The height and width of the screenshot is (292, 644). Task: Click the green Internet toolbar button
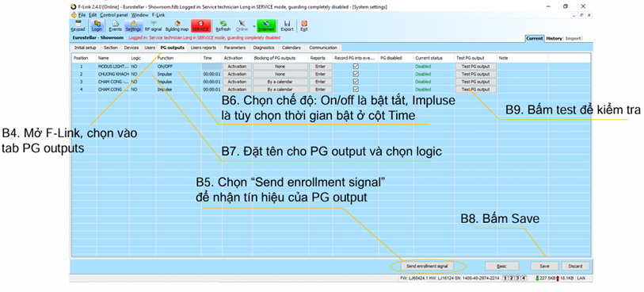266,26
